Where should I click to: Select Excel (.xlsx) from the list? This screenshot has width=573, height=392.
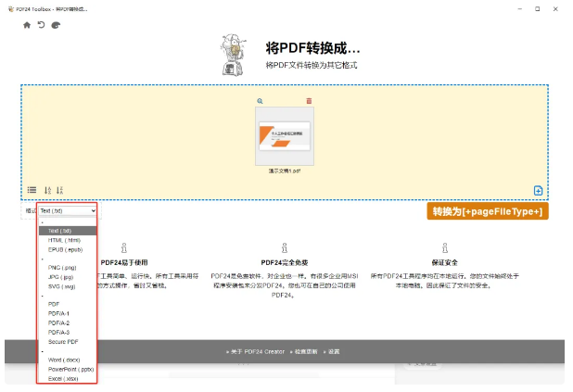point(64,377)
